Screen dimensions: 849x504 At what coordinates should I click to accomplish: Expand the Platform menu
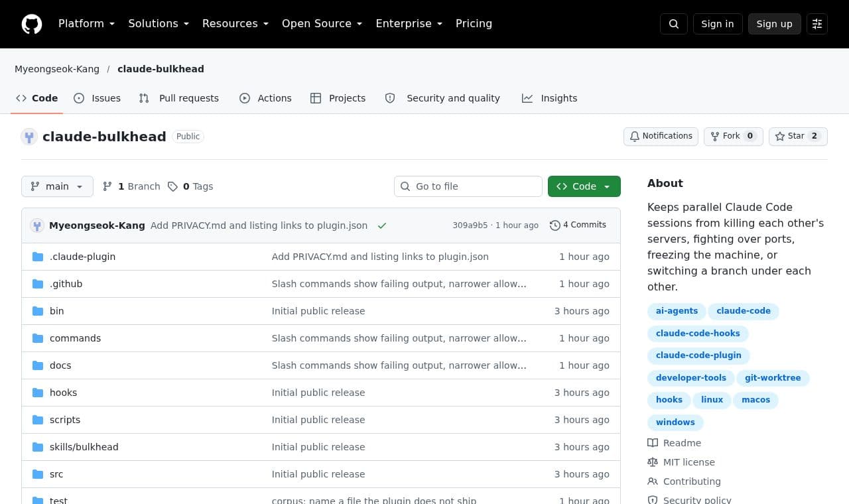coord(86,24)
